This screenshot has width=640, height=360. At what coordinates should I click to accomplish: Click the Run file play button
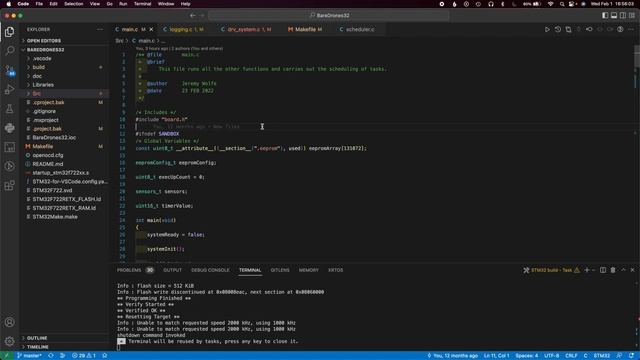tap(547, 29)
